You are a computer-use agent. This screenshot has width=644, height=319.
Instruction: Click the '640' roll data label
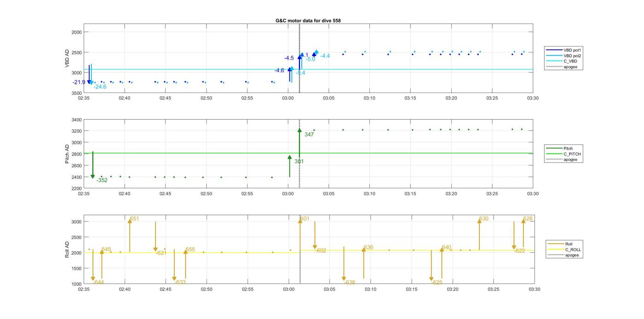[447, 248]
